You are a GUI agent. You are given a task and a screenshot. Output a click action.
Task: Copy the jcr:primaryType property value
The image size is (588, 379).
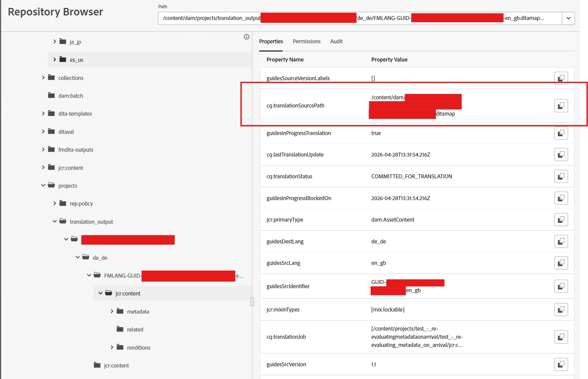(561, 219)
